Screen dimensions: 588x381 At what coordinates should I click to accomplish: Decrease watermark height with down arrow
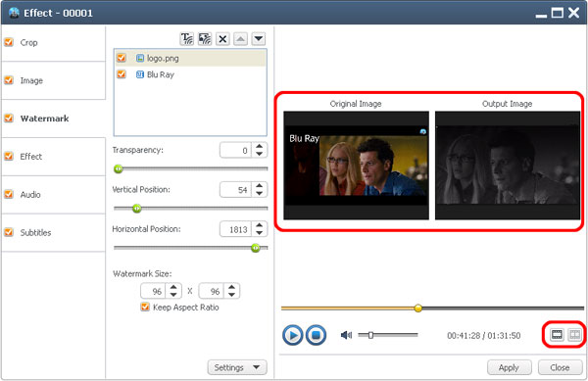click(x=231, y=295)
